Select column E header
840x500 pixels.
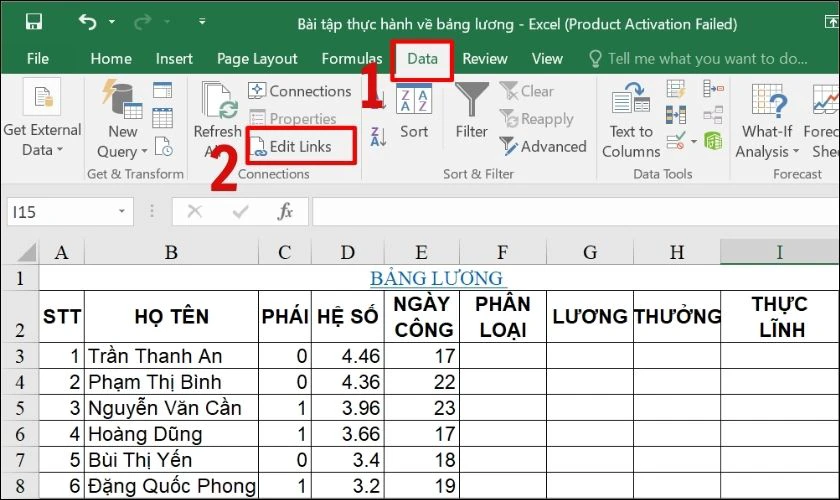422,252
